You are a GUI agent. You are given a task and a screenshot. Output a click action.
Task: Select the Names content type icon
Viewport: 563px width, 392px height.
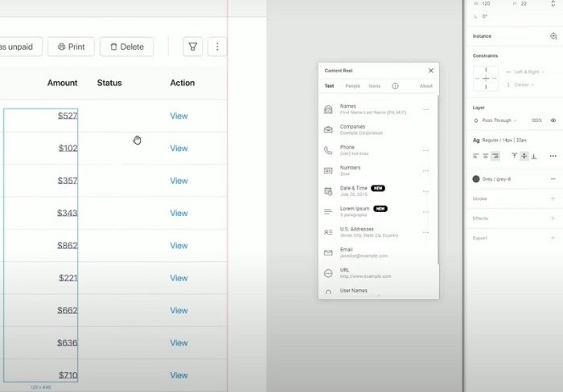(328, 109)
